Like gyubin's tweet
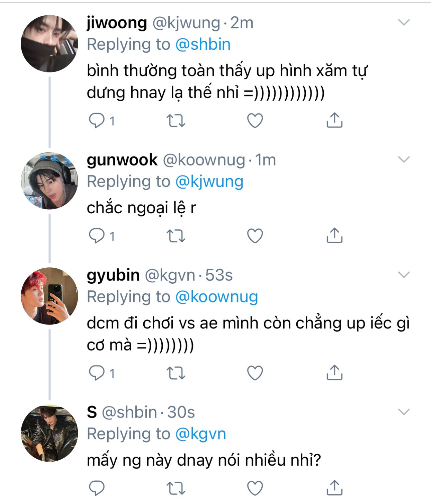This screenshot has width=431, height=504. tap(255, 372)
